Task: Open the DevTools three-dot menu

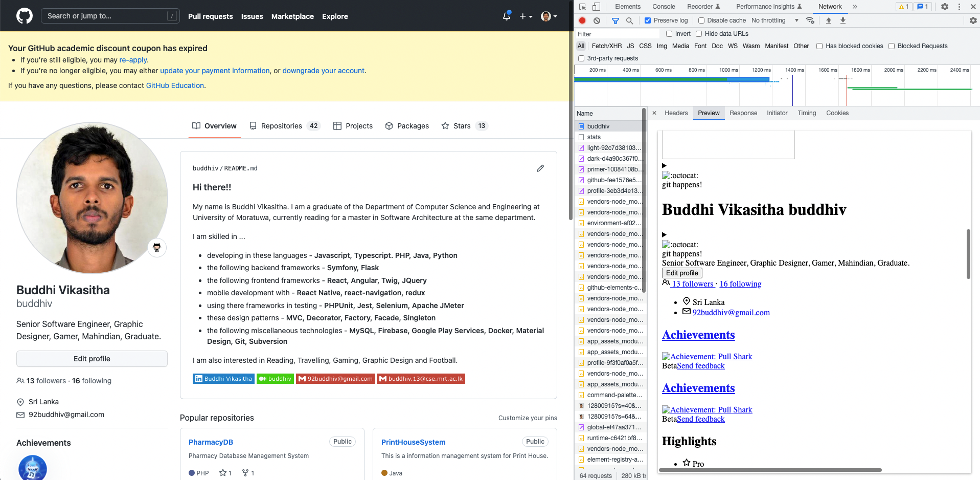Action: [959, 7]
